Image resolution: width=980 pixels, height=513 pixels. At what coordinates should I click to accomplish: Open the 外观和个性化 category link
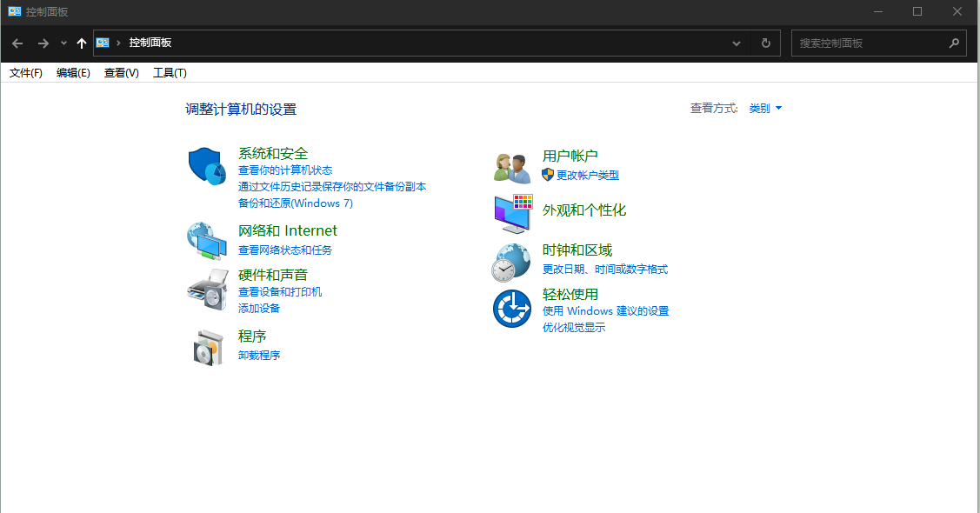(x=583, y=210)
